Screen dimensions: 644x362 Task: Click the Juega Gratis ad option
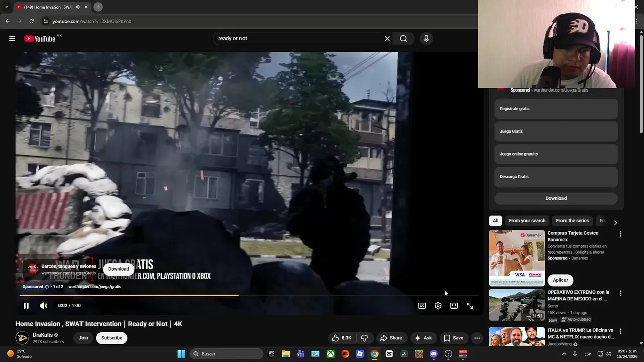[556, 131]
